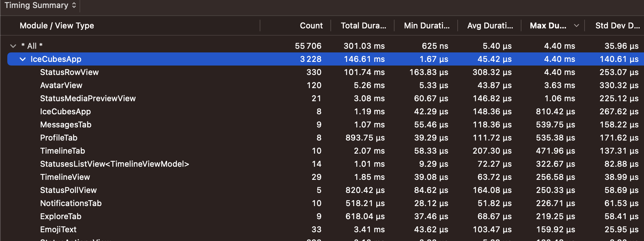Select the NotificationsTab row
The image size is (644, 241).
pos(325,203)
